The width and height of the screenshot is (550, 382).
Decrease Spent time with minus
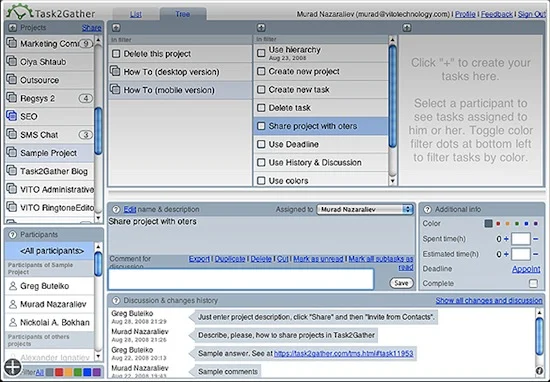coord(536,239)
